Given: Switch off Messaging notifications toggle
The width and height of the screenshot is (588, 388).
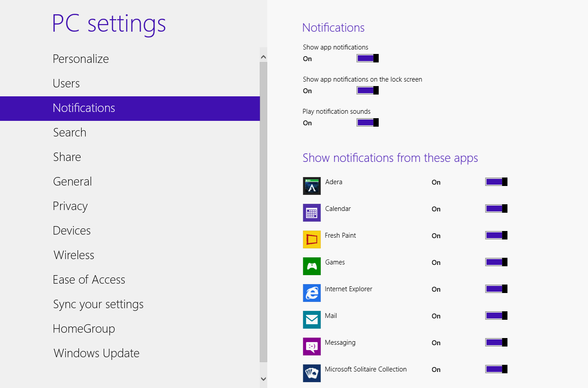Looking at the screenshot, I should (x=496, y=343).
